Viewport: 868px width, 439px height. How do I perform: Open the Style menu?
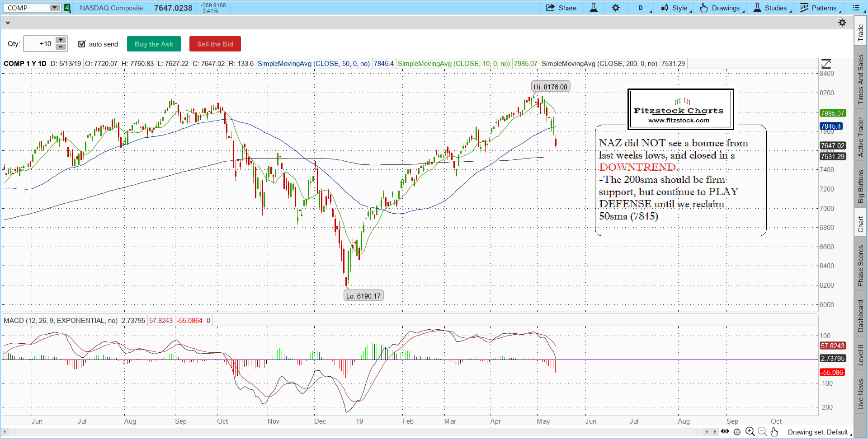(x=675, y=8)
